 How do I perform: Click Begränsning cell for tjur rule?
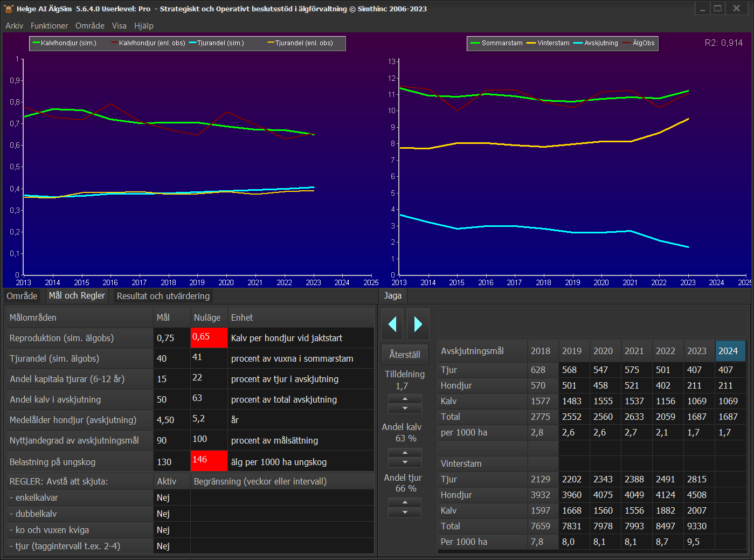282,546
